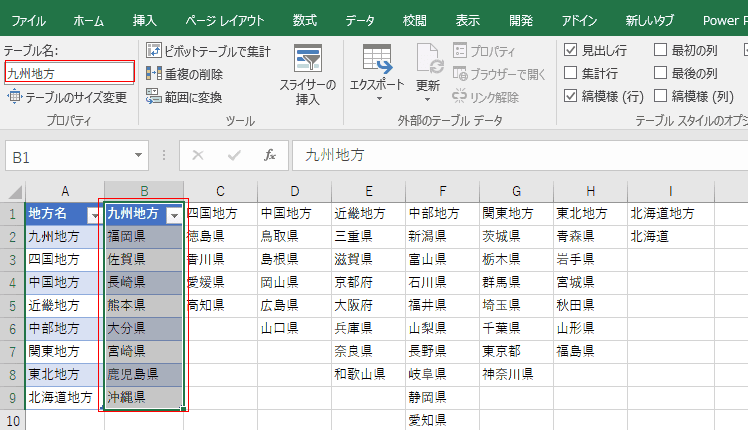Enable the Last Column (最後の列) checkbox

tap(660, 73)
